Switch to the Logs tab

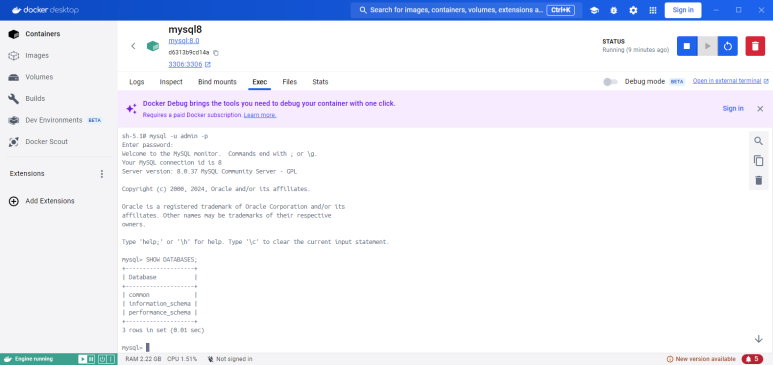click(x=137, y=82)
